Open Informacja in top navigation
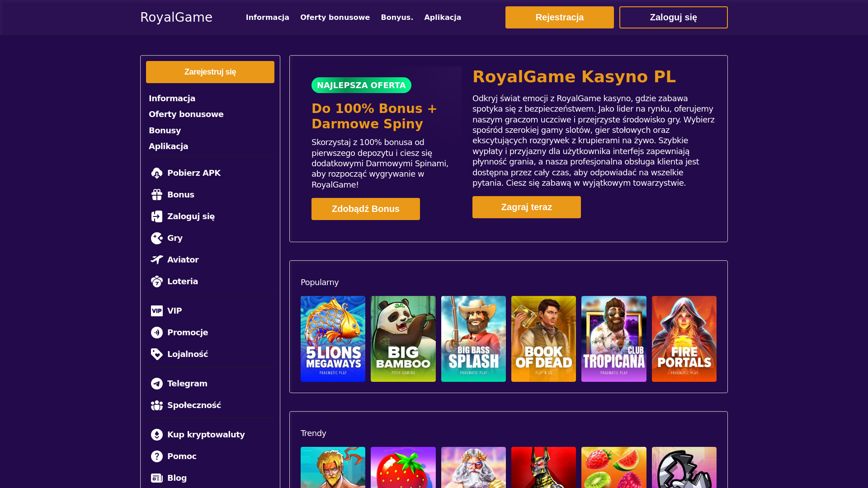Image resolution: width=868 pixels, height=488 pixels. click(268, 17)
